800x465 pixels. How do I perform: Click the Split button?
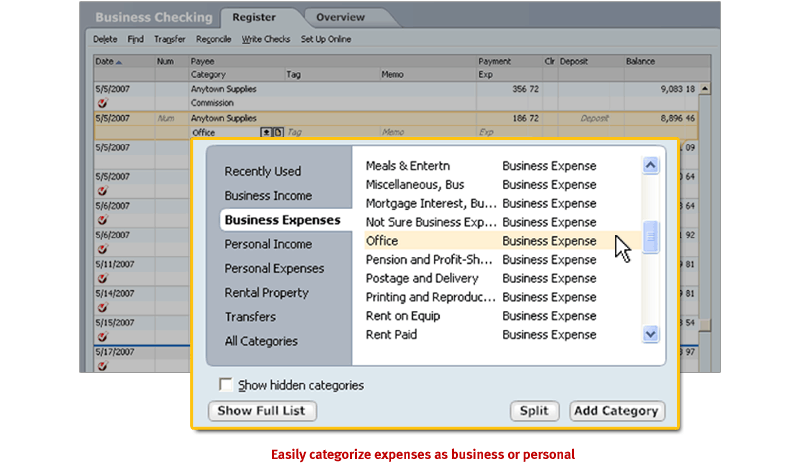click(535, 411)
